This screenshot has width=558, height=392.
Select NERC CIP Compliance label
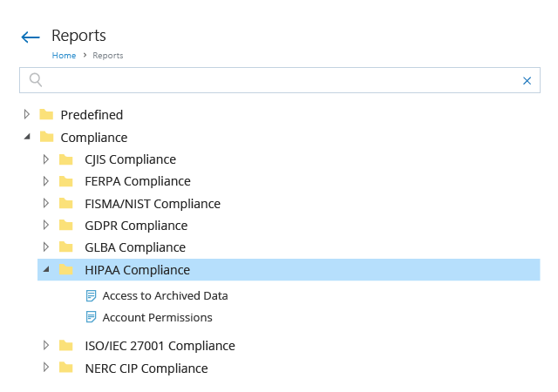146,368
